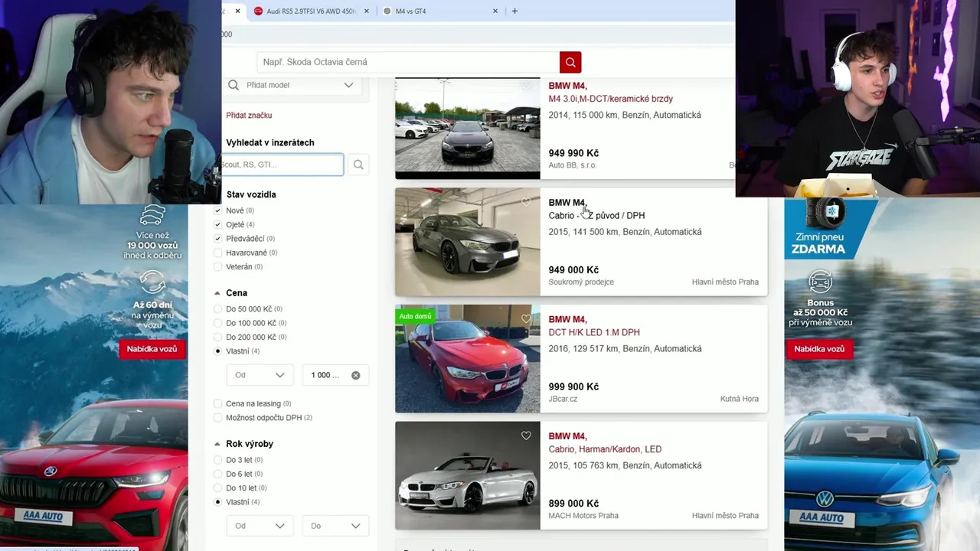The image size is (980, 551).
Task: Focus the Např. Škoda Octavia černá search field
Action: pyautogui.click(x=408, y=62)
